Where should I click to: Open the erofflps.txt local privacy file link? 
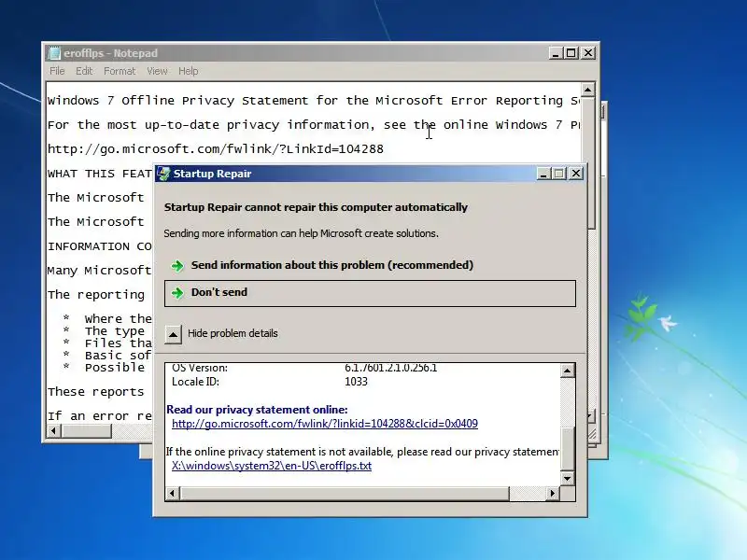click(x=272, y=465)
